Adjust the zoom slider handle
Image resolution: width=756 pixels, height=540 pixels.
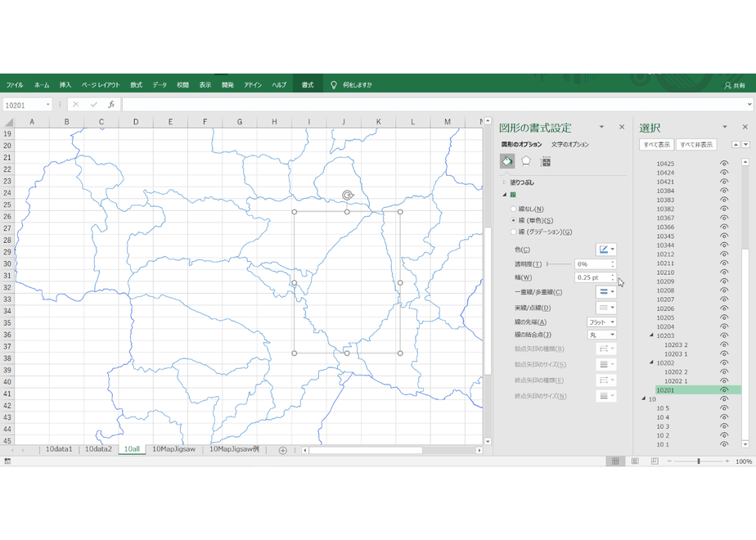[x=698, y=461]
